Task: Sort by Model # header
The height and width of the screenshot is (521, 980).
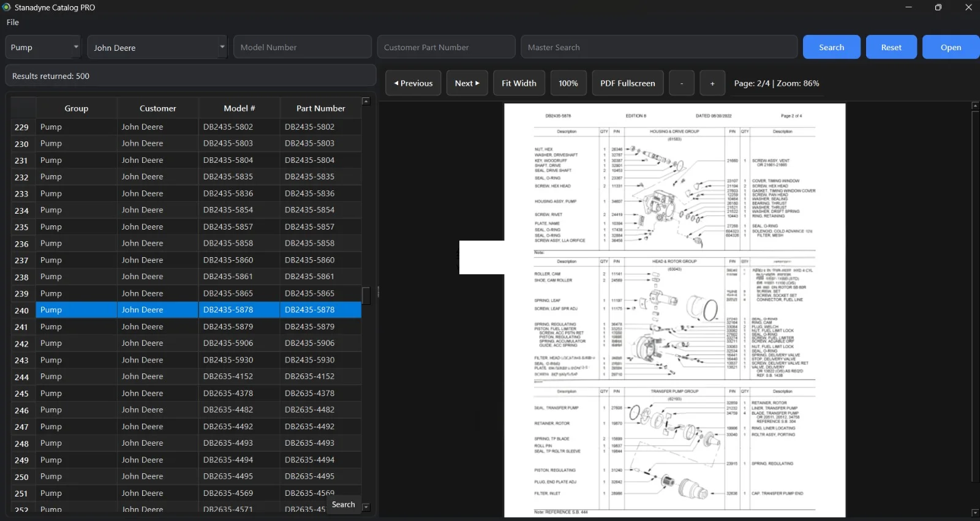Action: point(239,108)
